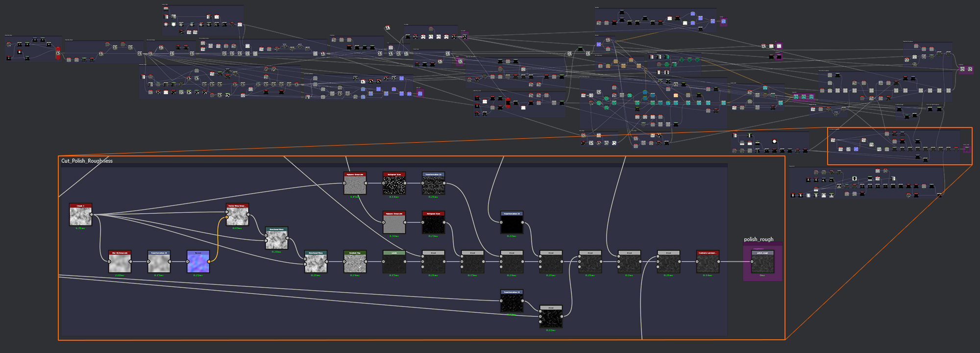Image resolution: width=980 pixels, height=353 pixels.
Task: Click the orange output connector of Normal node
Action: pos(209,262)
